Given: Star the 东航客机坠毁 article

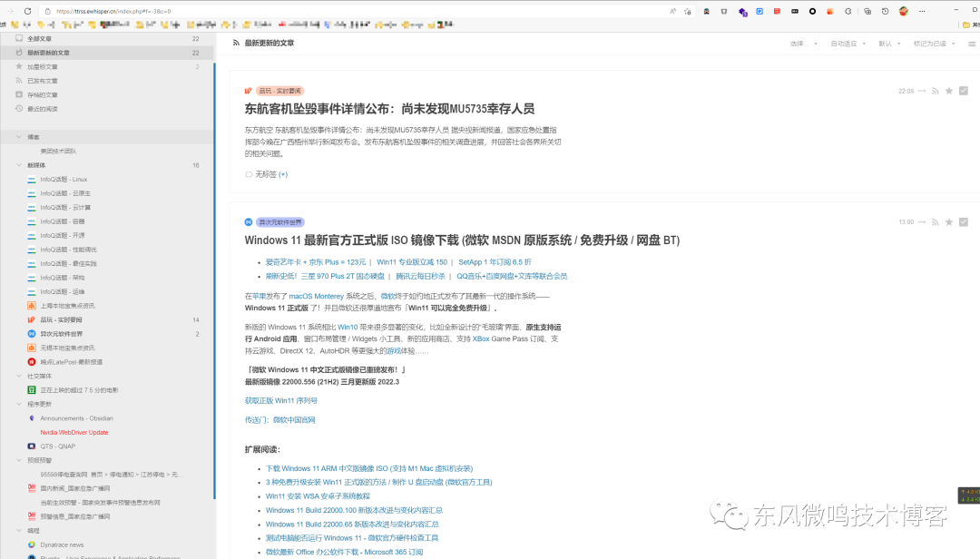Looking at the screenshot, I should click(x=949, y=91).
